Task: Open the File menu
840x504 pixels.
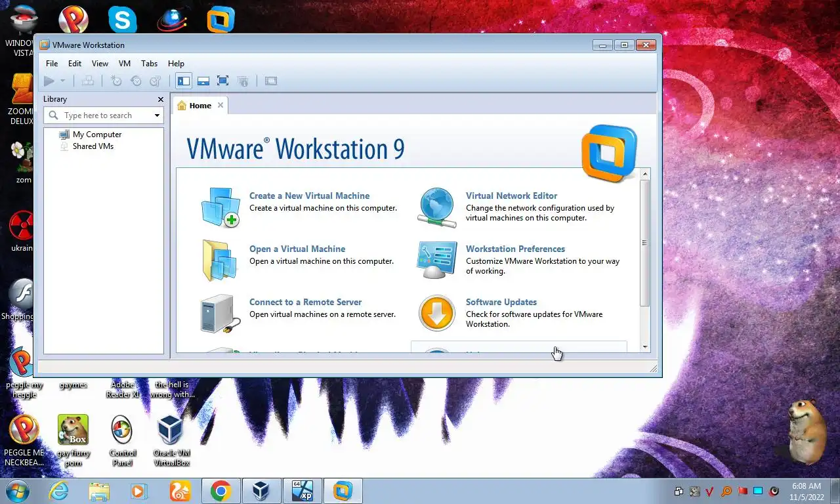Action: pyautogui.click(x=52, y=64)
